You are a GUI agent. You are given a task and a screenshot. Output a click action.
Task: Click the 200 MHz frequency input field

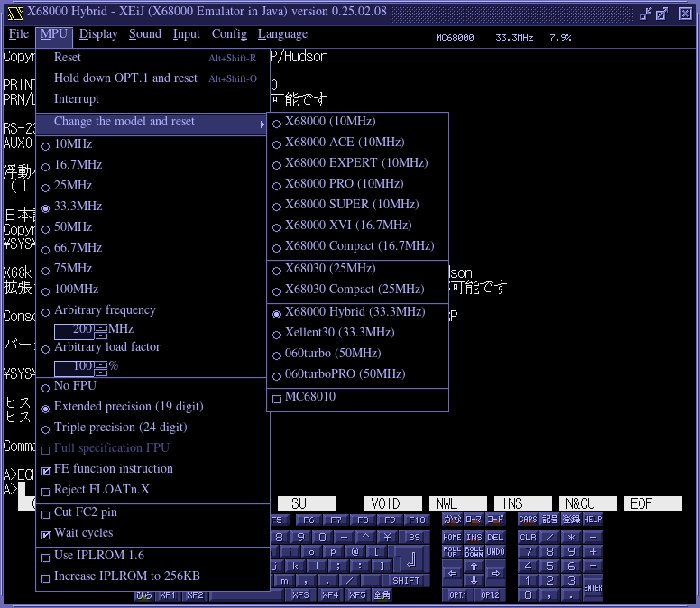tap(75, 331)
